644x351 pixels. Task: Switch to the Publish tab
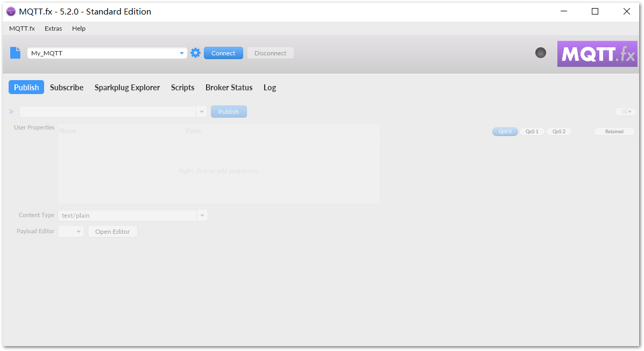click(26, 88)
